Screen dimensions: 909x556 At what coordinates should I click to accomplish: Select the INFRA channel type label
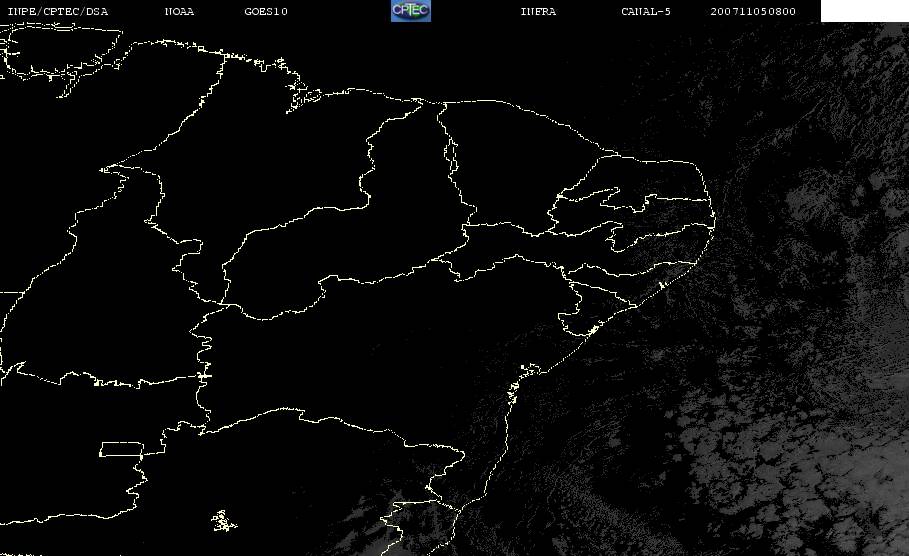[x=538, y=12]
